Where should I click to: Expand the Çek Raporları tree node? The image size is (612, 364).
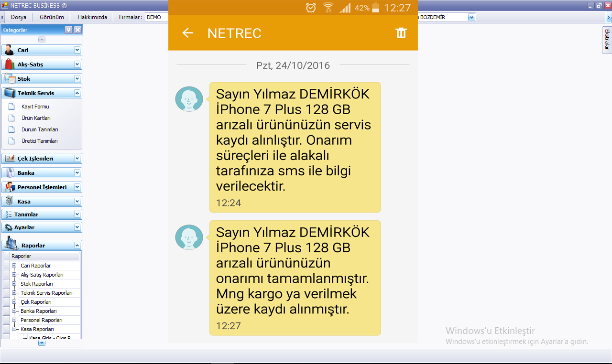pyautogui.click(x=14, y=302)
